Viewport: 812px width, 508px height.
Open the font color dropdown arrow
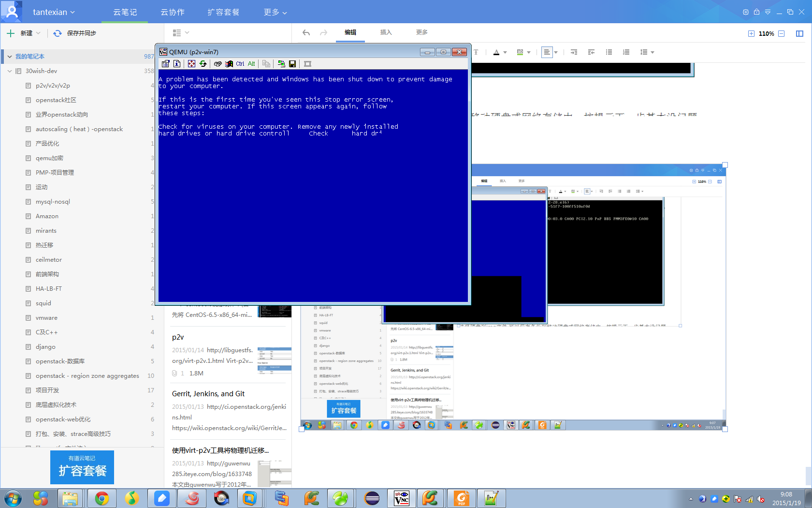(x=505, y=52)
